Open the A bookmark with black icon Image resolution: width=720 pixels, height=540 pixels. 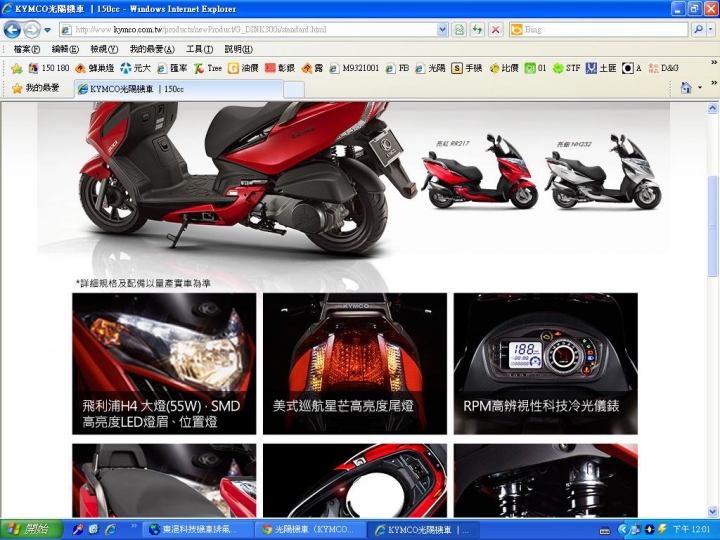[632, 68]
